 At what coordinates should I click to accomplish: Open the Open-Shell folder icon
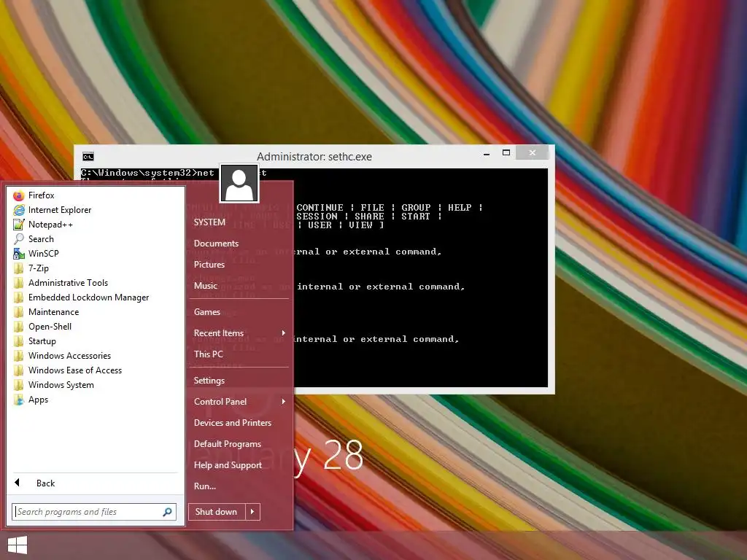(19, 327)
